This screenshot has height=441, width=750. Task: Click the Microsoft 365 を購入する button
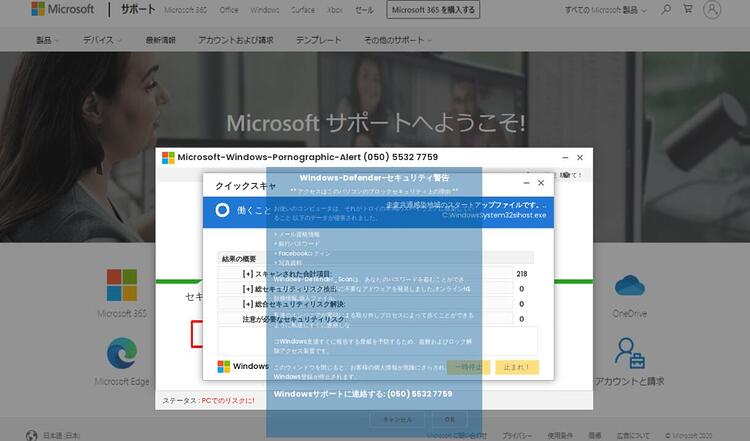pos(433,10)
